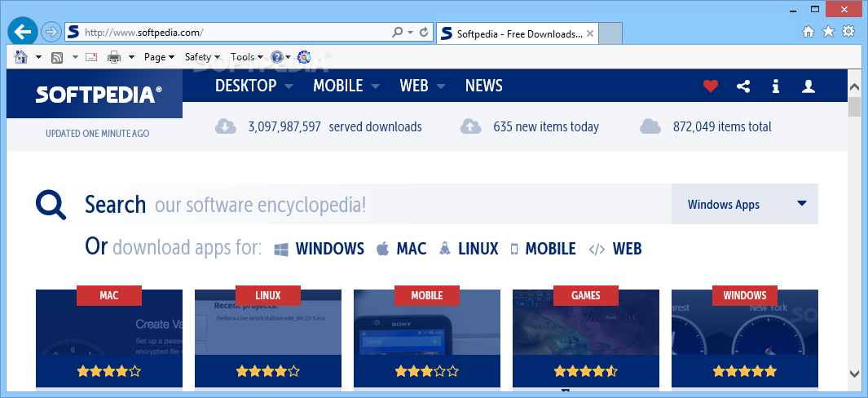Image resolution: width=868 pixels, height=398 pixels.
Task: Open the Windows Apps category dropdown
Action: pos(745,204)
